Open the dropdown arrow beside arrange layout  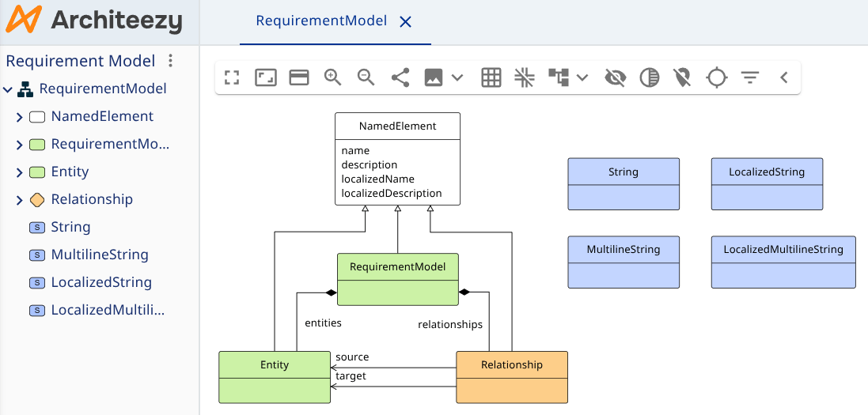583,77
